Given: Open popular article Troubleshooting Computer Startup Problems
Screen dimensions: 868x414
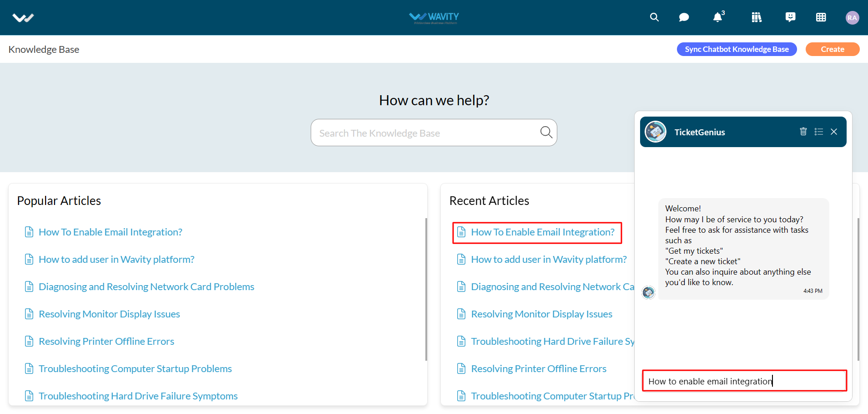Looking at the screenshot, I should pyautogui.click(x=135, y=369).
